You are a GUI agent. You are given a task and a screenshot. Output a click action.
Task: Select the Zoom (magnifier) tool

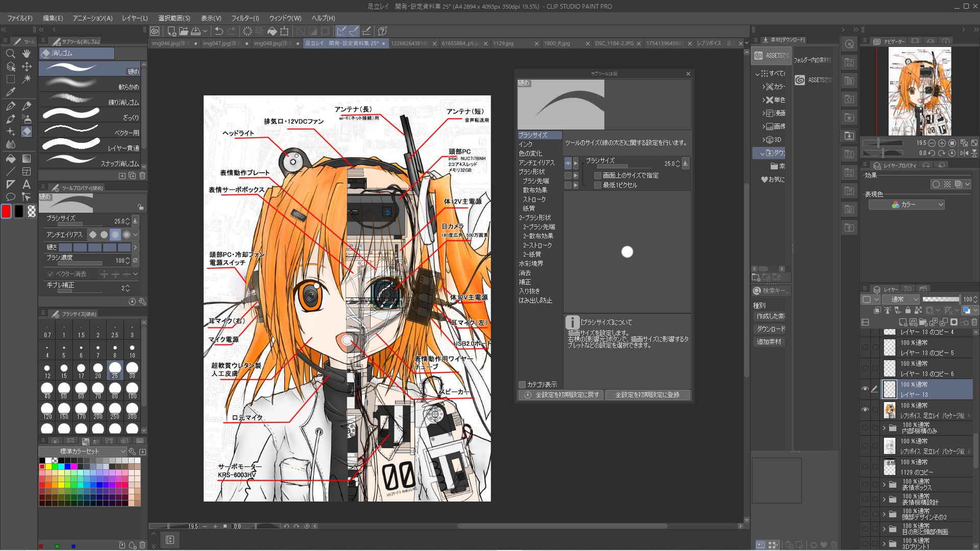[10, 54]
